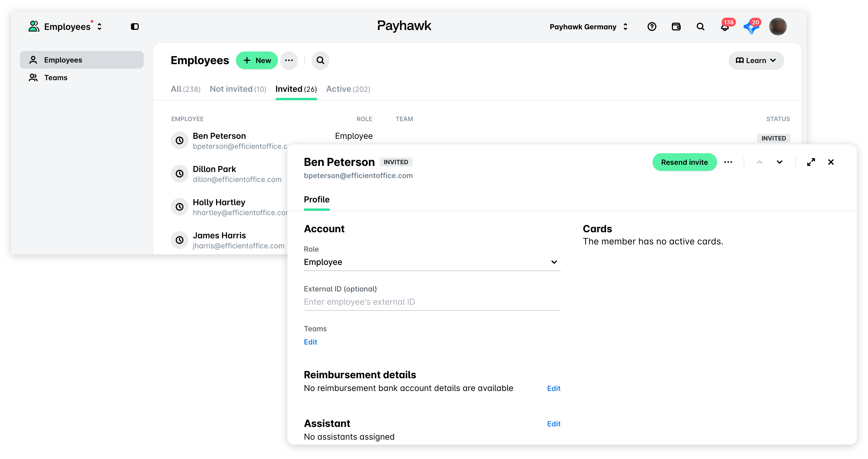Switch to the Active (202) tab
This screenshot has width=868, height=459.
pyautogui.click(x=348, y=89)
